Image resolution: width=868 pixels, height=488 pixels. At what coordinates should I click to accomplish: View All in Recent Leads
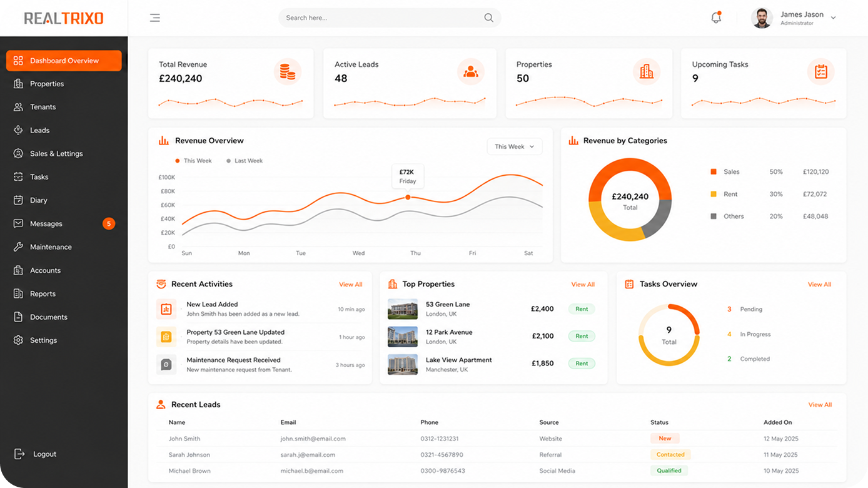(x=820, y=405)
